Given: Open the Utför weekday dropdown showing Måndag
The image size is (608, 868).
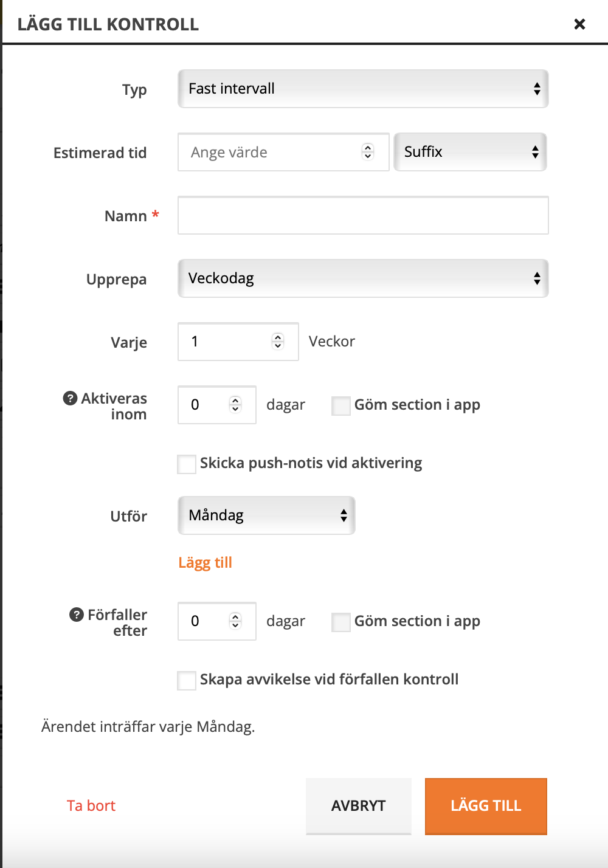Looking at the screenshot, I should point(266,515).
